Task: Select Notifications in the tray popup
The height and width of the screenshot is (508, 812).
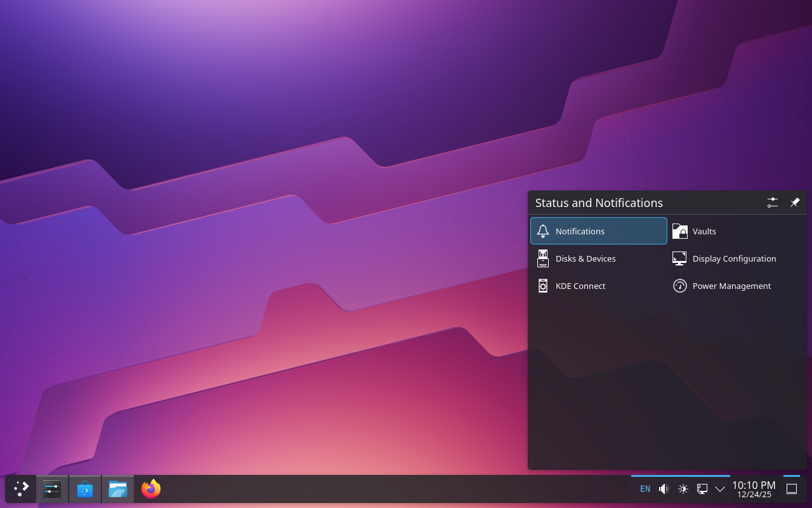Action: (598, 231)
